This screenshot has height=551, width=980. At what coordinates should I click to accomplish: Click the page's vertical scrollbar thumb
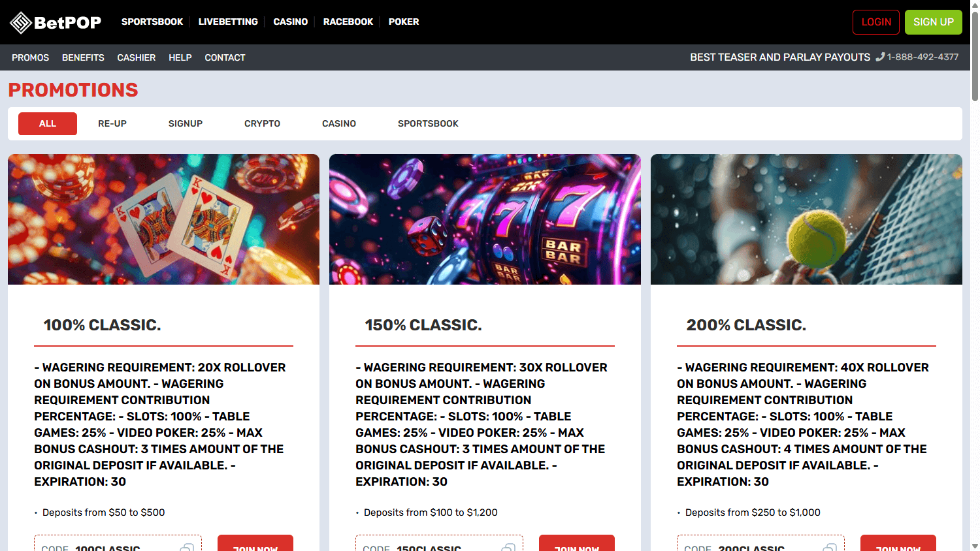(975, 55)
